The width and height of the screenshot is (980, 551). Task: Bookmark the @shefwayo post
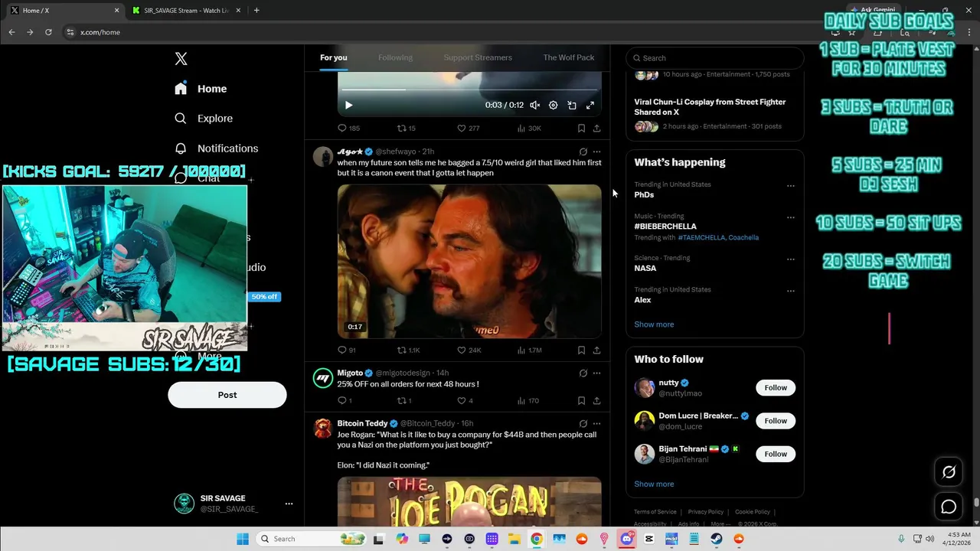point(581,350)
